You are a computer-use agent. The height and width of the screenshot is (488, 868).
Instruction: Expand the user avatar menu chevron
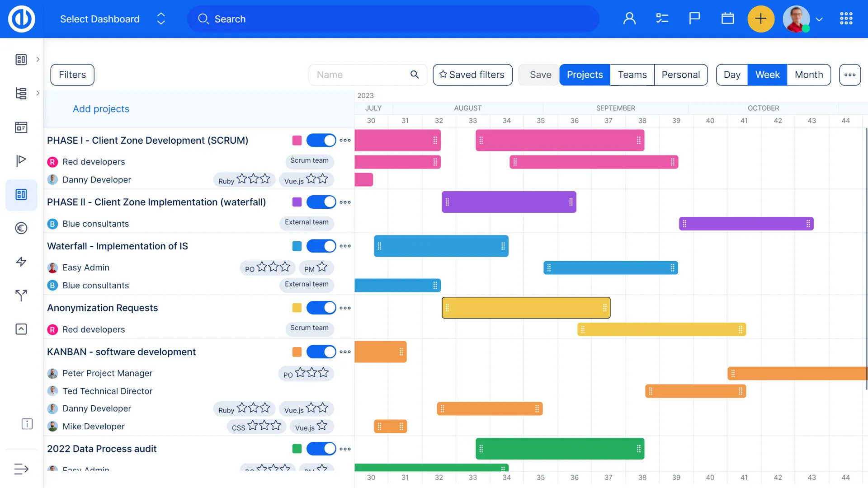(x=819, y=19)
